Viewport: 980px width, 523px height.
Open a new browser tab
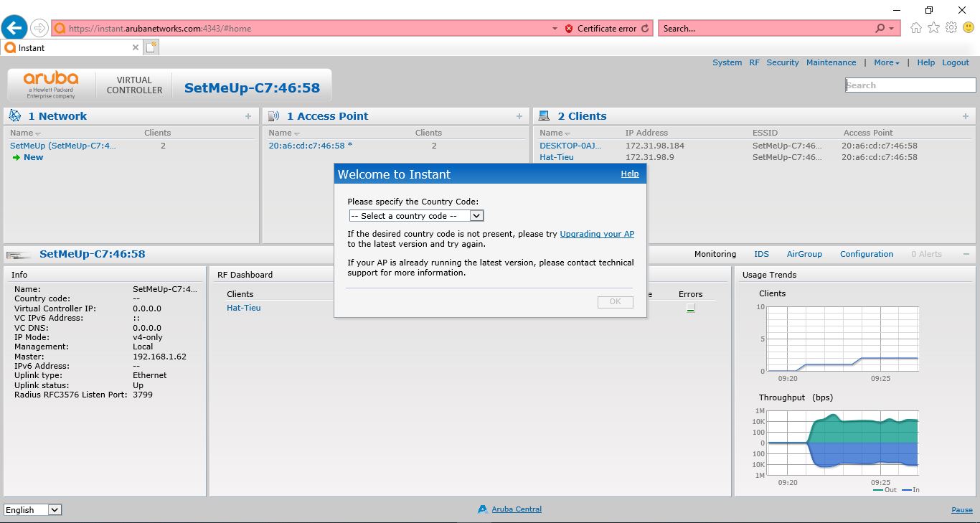(x=151, y=47)
